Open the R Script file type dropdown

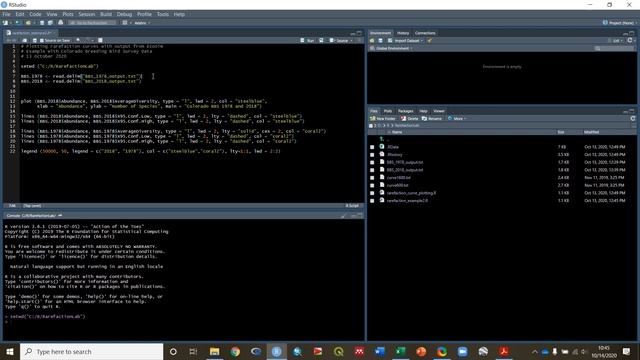coord(352,206)
